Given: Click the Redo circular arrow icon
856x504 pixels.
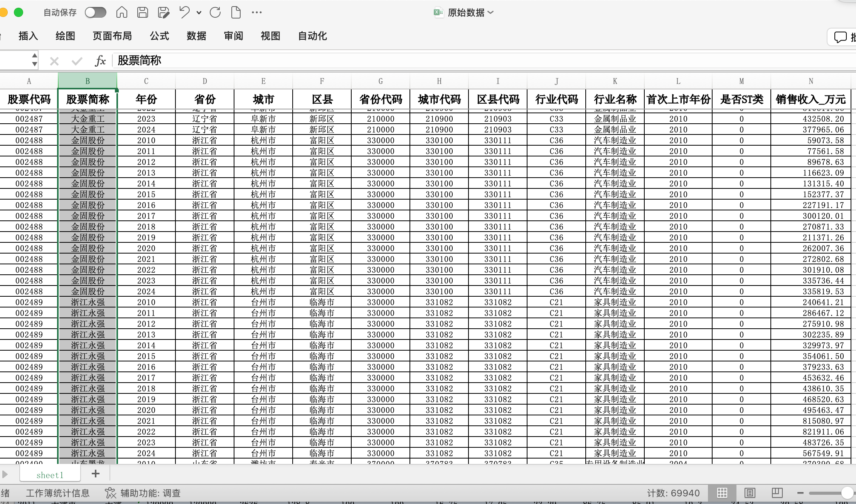Looking at the screenshot, I should 215,12.
